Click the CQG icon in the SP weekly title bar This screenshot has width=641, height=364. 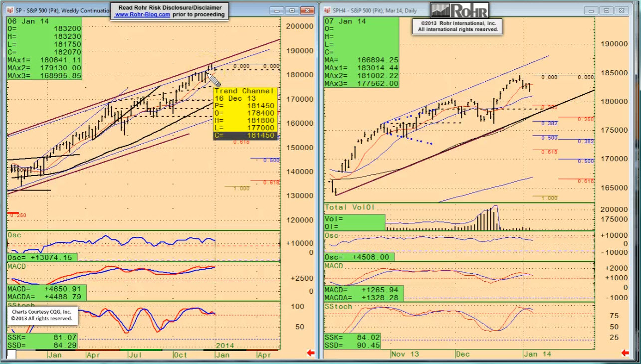coord(10,10)
